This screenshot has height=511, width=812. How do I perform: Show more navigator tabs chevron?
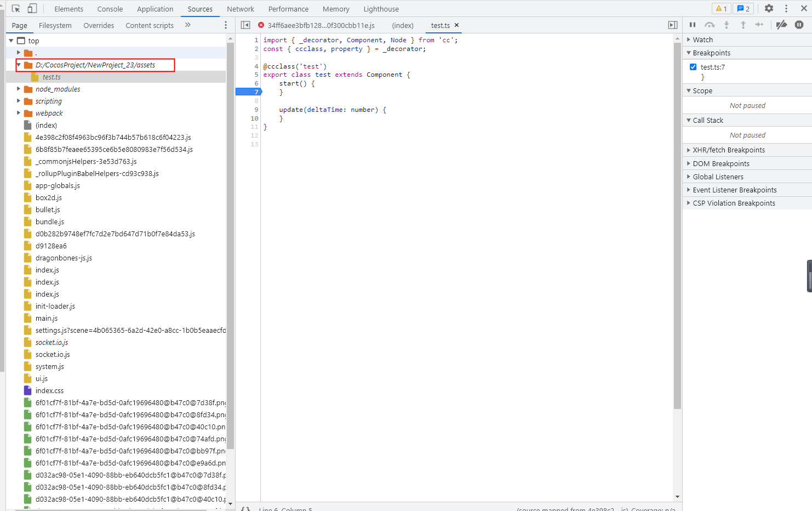188,25
